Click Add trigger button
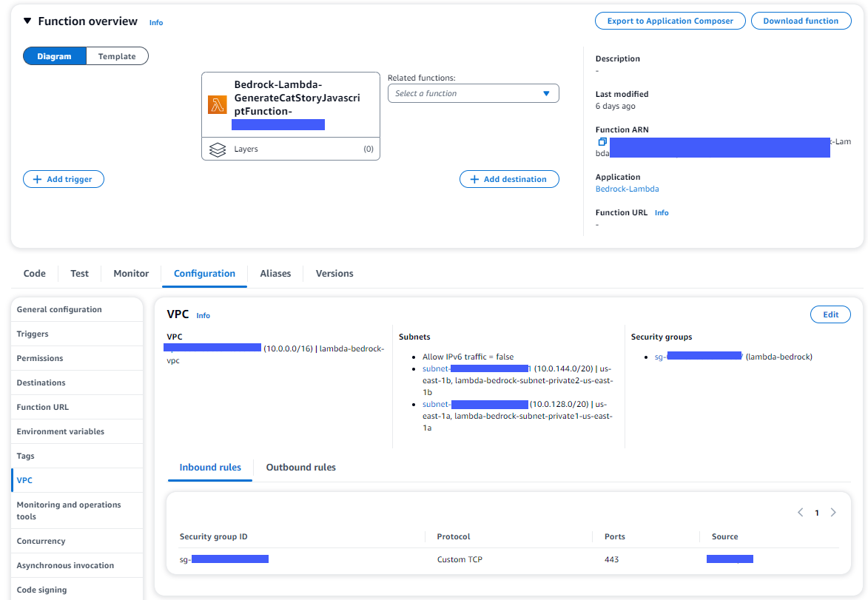868x600 pixels. (x=64, y=179)
